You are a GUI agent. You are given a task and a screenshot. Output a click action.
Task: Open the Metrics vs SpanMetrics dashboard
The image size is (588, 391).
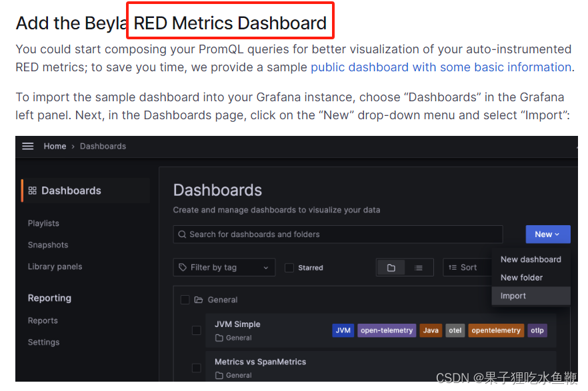tap(260, 362)
